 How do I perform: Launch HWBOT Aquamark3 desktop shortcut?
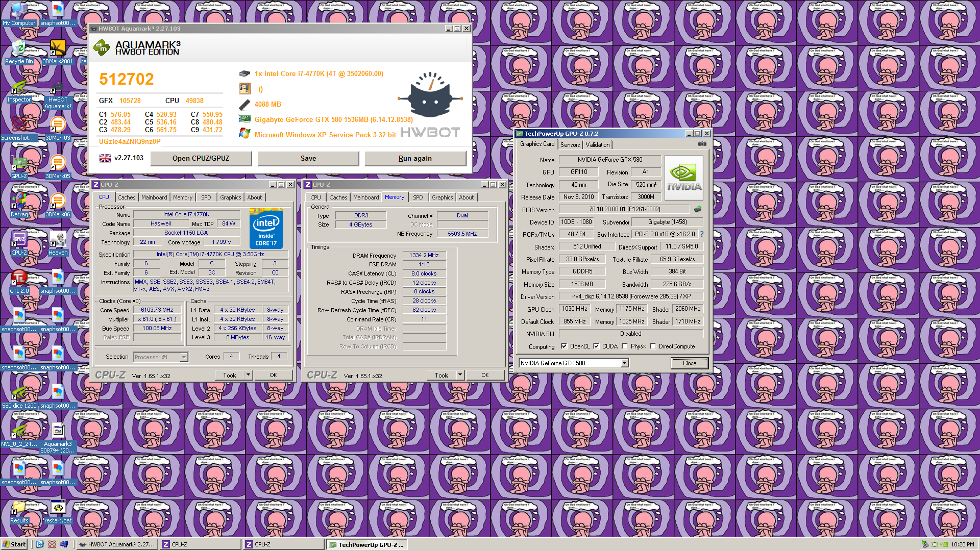(58, 94)
